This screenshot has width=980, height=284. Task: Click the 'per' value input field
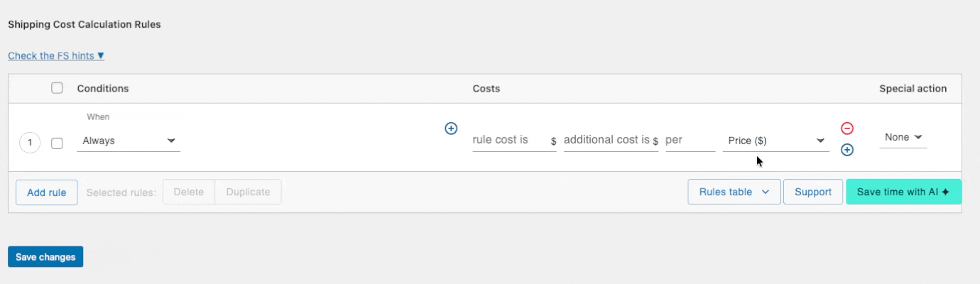tap(690, 141)
